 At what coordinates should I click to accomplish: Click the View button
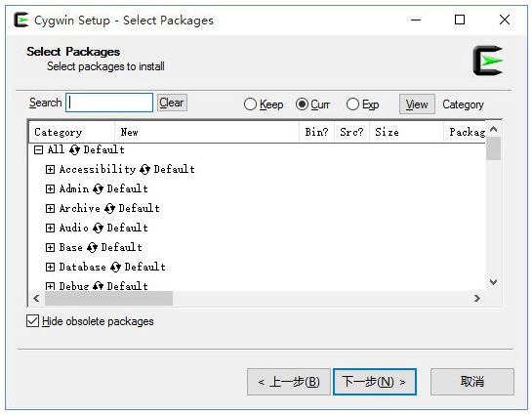[417, 104]
